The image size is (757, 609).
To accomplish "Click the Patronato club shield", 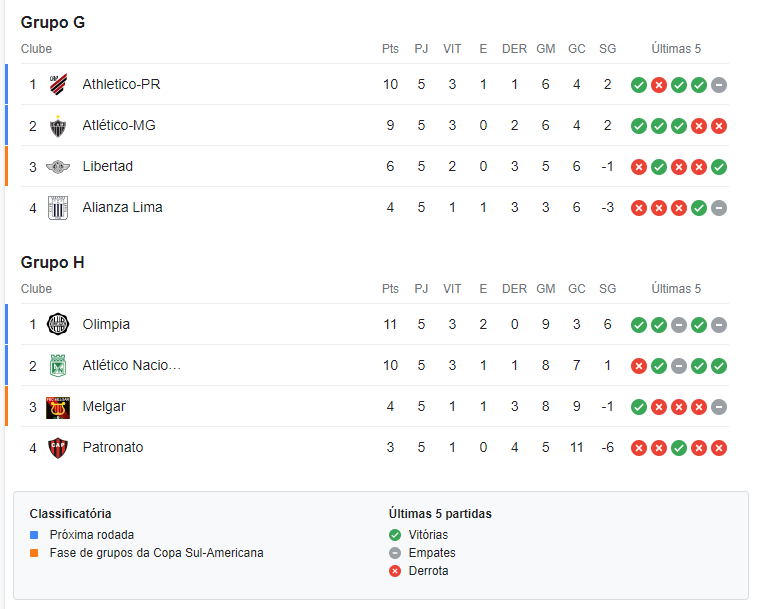I will pos(58,448).
